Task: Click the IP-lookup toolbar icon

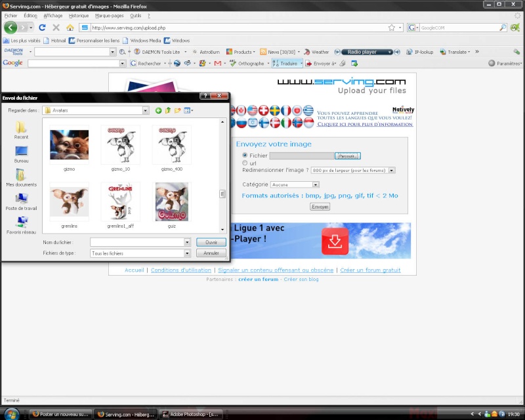Action: pos(420,52)
